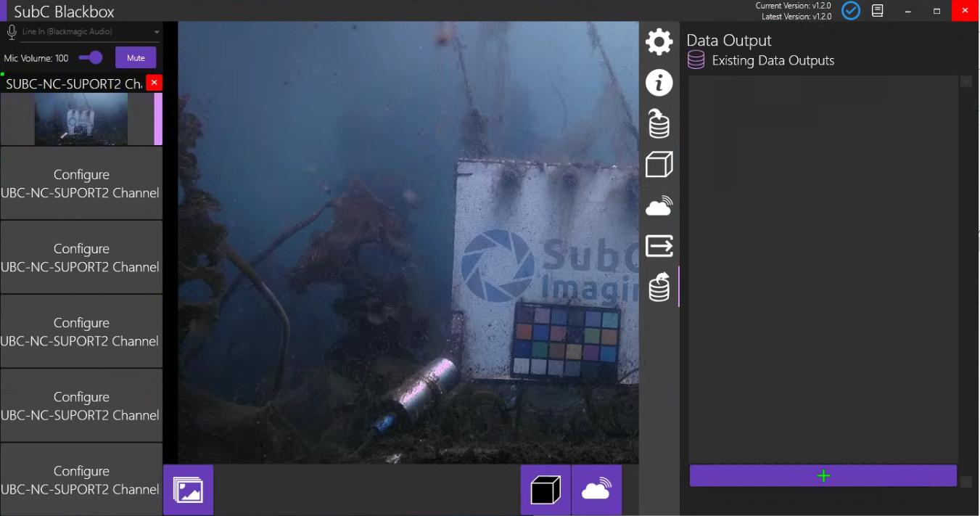Expand the Line In audio device dropdown

[x=157, y=33]
